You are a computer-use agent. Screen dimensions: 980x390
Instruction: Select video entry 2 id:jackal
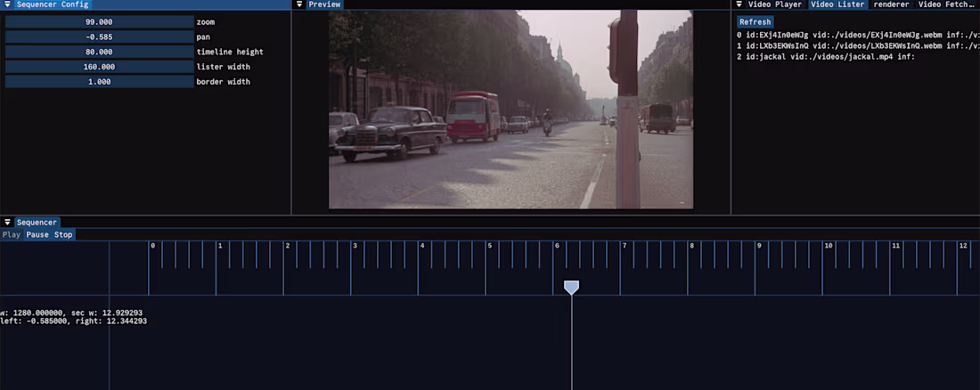tap(825, 57)
